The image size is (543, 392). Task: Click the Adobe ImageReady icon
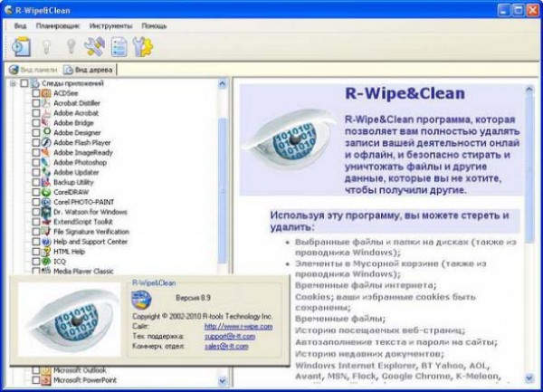click(x=46, y=152)
